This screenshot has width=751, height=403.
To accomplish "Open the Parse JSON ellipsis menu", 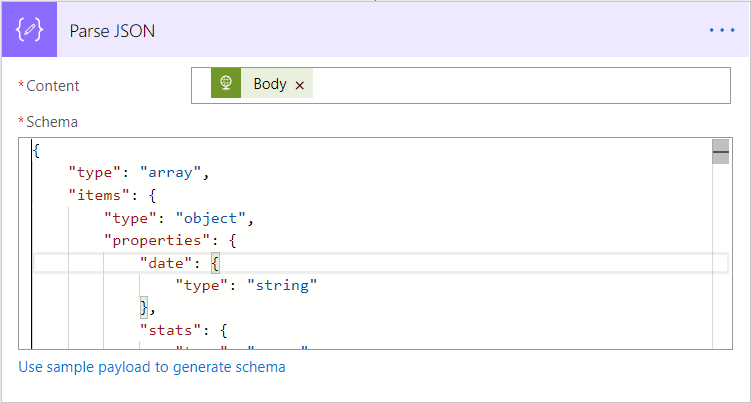I will [x=722, y=30].
